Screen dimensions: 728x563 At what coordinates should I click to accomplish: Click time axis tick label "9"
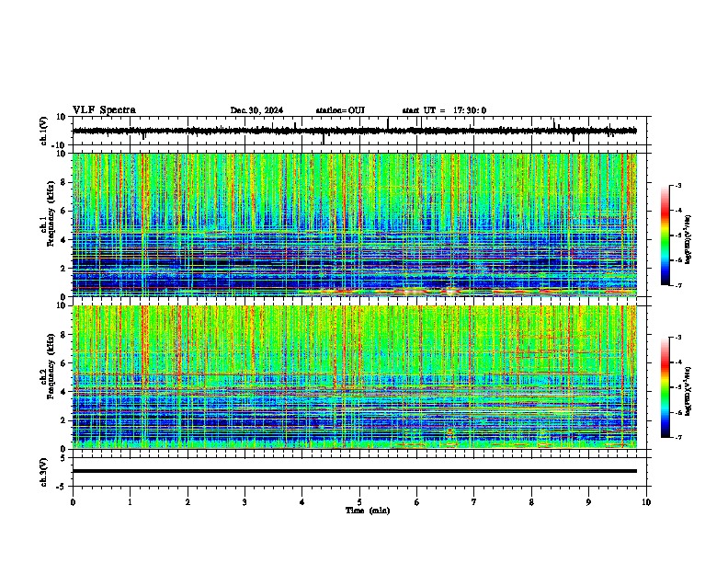[x=588, y=502]
